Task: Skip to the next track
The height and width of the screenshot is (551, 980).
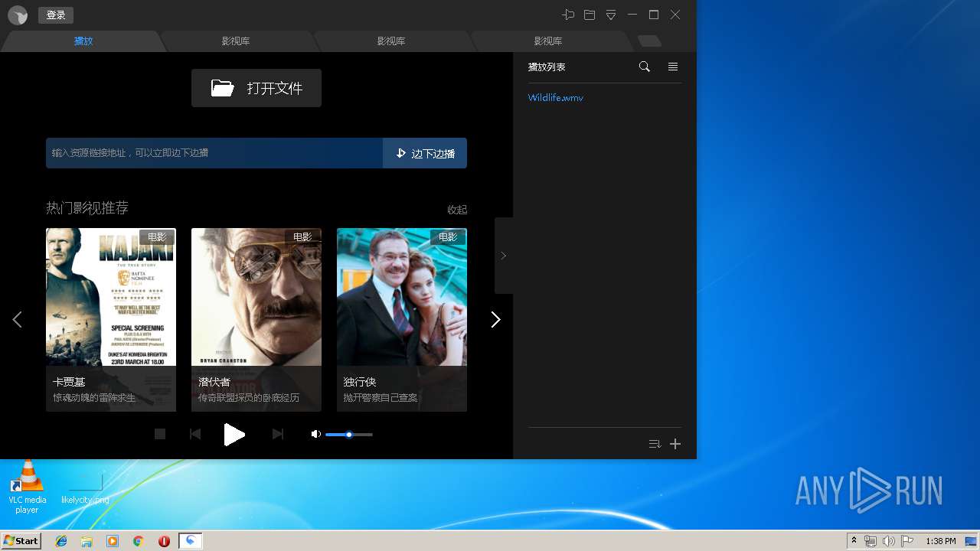Action: pos(278,434)
